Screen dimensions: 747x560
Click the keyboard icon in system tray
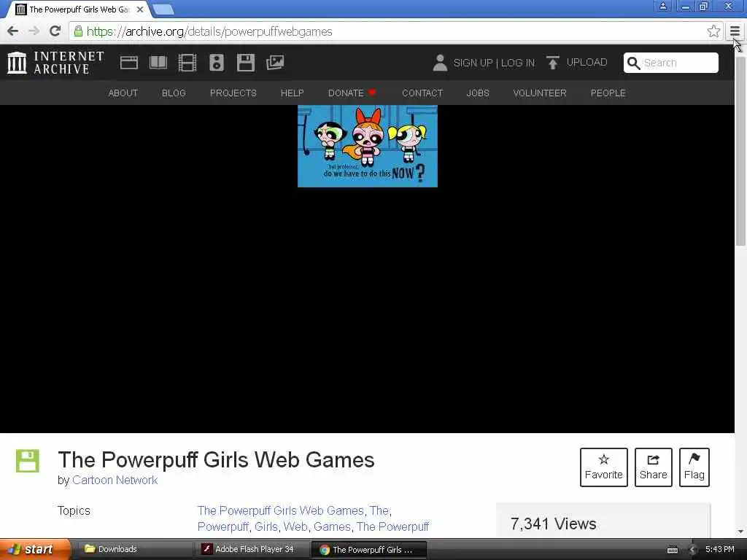tap(673, 550)
